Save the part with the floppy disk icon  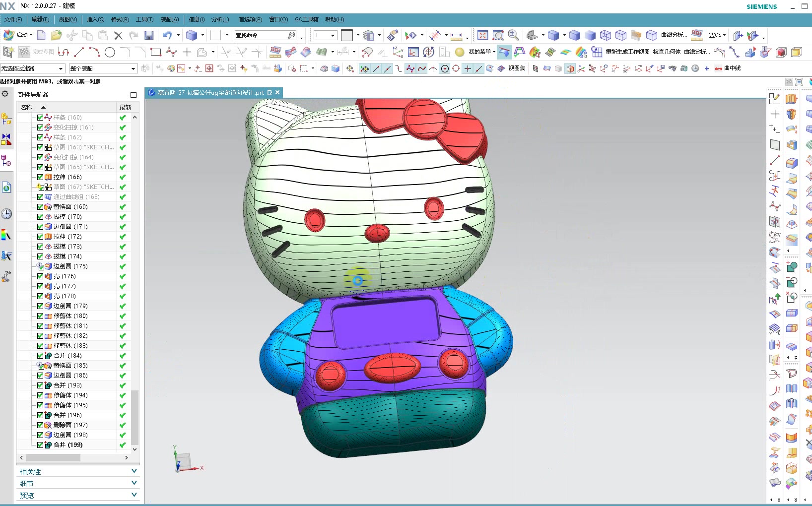coord(149,35)
